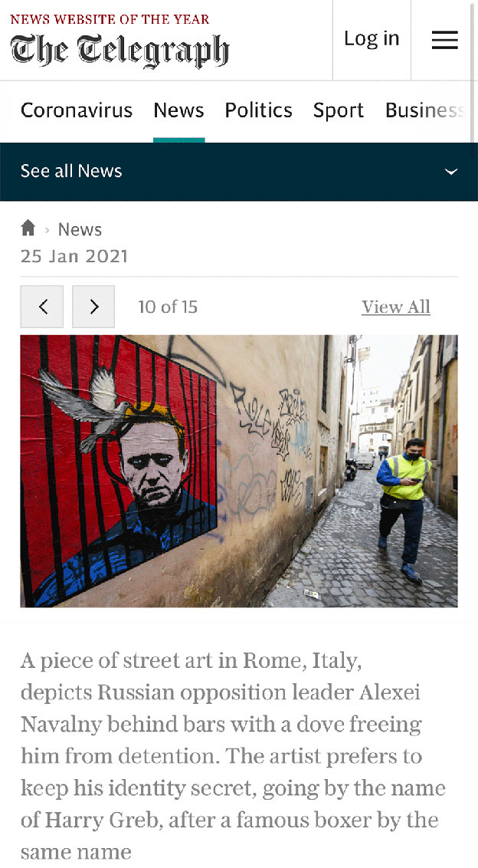The image size is (478, 868).
Task: Open the Business section tab
Action: [425, 110]
